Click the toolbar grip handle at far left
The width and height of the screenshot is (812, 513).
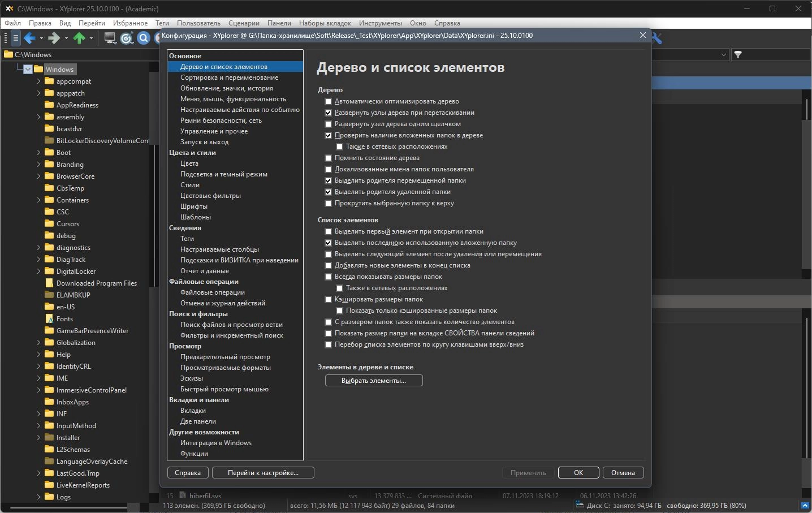tap(6, 38)
